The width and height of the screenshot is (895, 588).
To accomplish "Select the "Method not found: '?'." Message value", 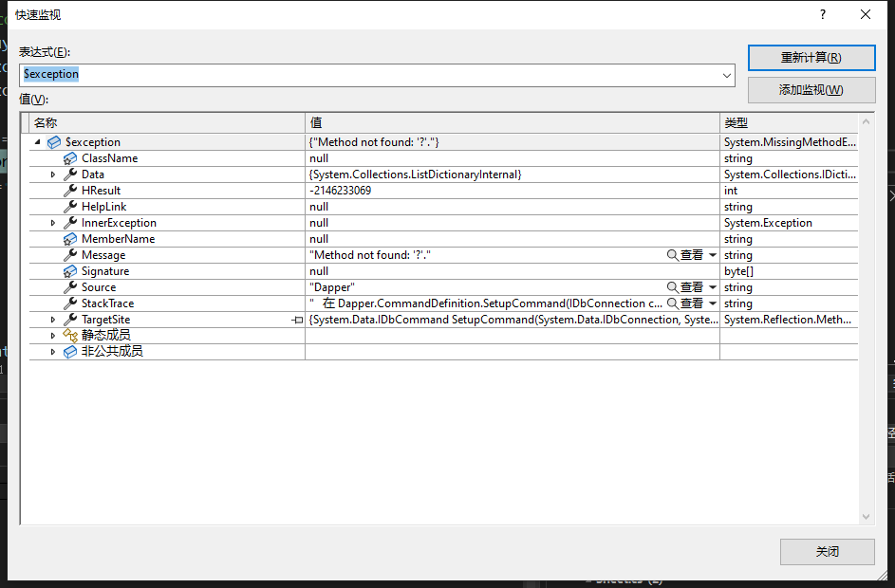I will click(x=370, y=255).
